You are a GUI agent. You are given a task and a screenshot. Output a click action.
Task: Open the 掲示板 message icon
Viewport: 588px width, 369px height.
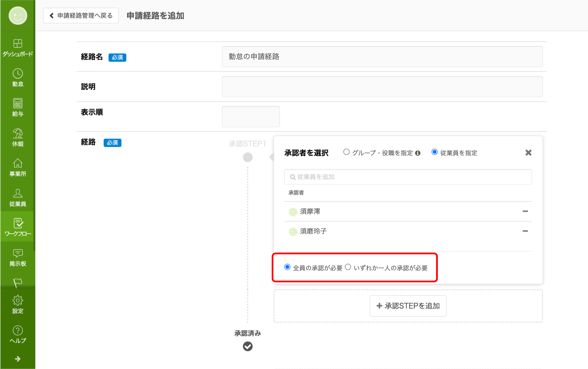point(18,253)
